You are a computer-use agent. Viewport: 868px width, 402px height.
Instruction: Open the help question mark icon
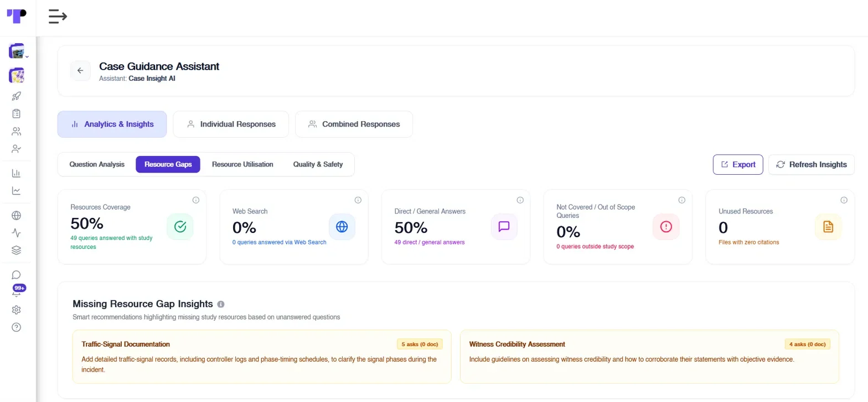tap(17, 327)
